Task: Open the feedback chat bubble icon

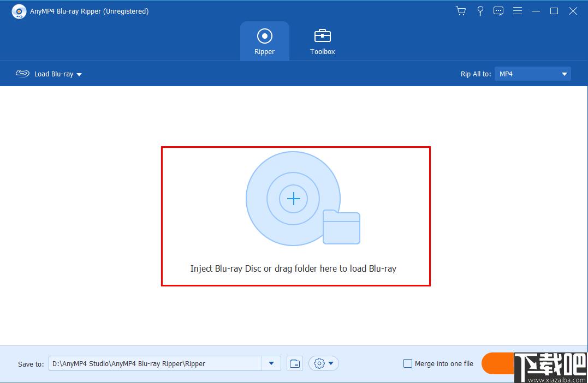Action: pos(498,11)
